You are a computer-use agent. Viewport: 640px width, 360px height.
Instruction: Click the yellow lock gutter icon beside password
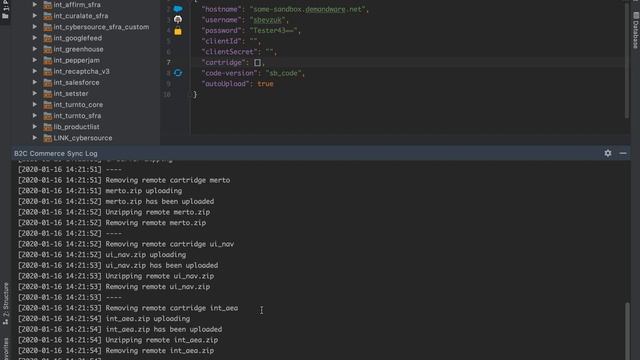[x=178, y=31]
